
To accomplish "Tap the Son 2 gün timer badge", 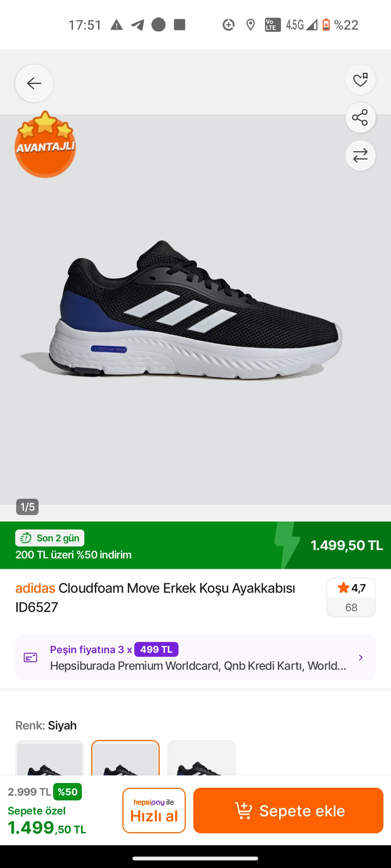I will pyautogui.click(x=50, y=538).
